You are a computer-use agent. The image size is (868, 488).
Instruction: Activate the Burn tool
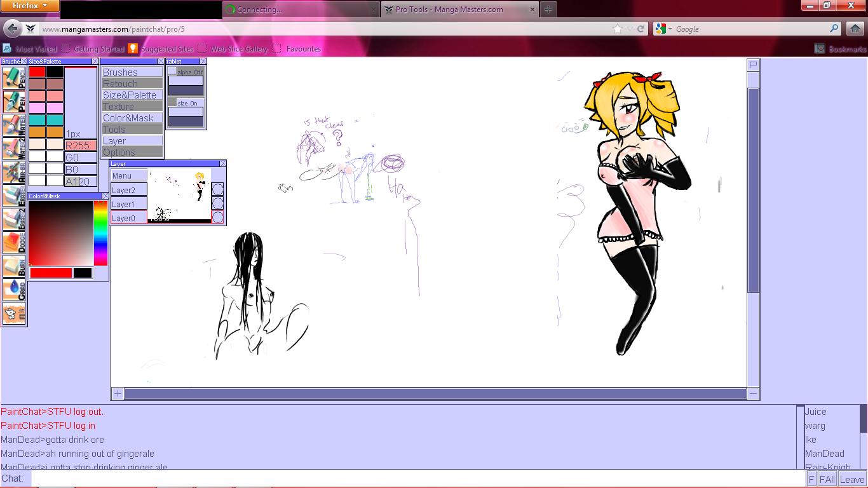[x=13, y=266]
